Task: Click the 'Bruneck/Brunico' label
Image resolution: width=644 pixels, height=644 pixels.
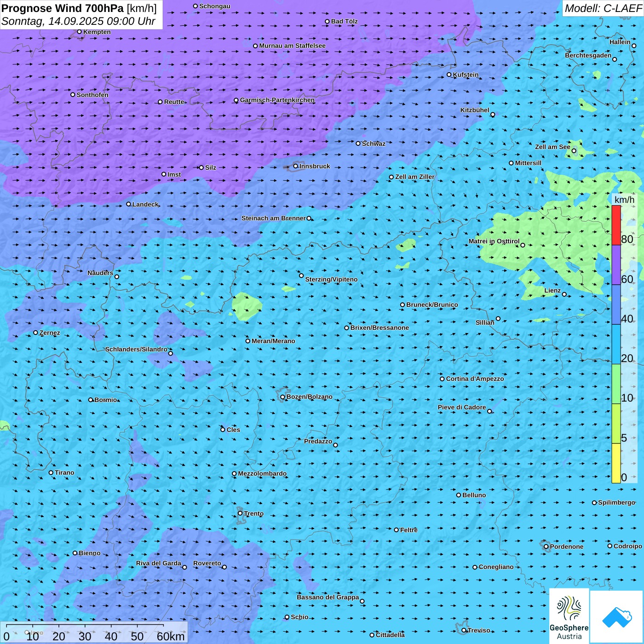Action: point(432,305)
